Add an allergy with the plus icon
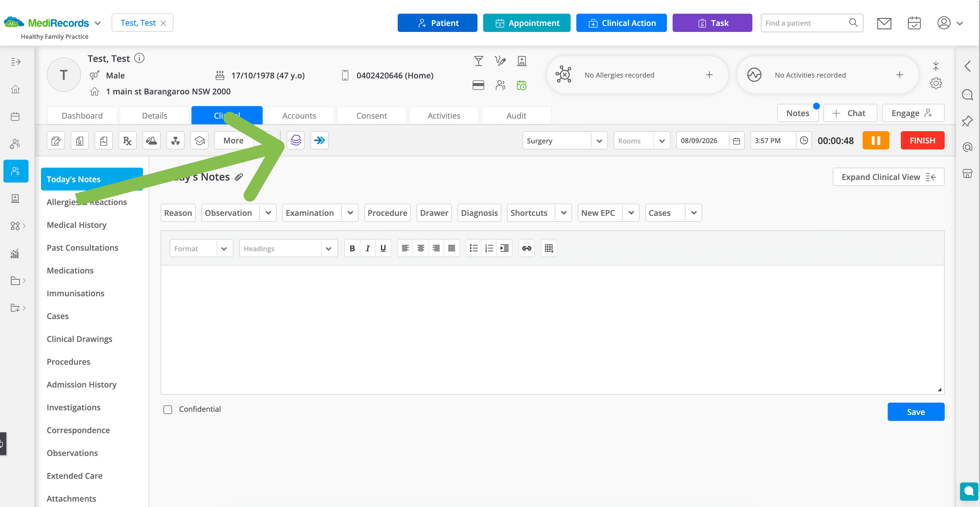This screenshot has width=980, height=507. click(709, 75)
